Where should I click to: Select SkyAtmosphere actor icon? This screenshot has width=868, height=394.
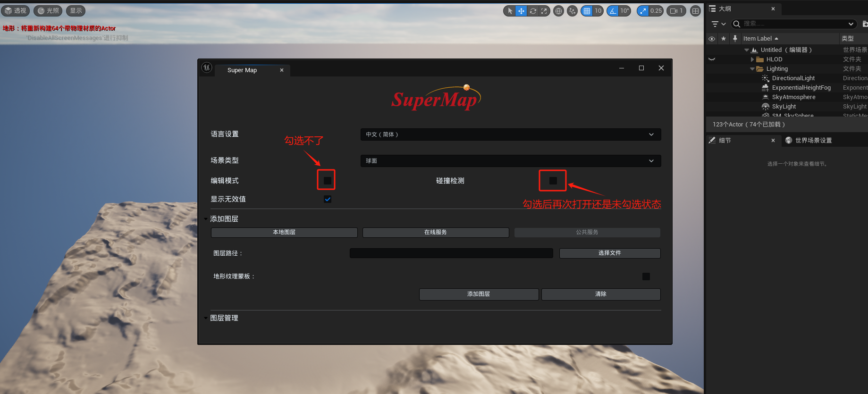(766, 97)
